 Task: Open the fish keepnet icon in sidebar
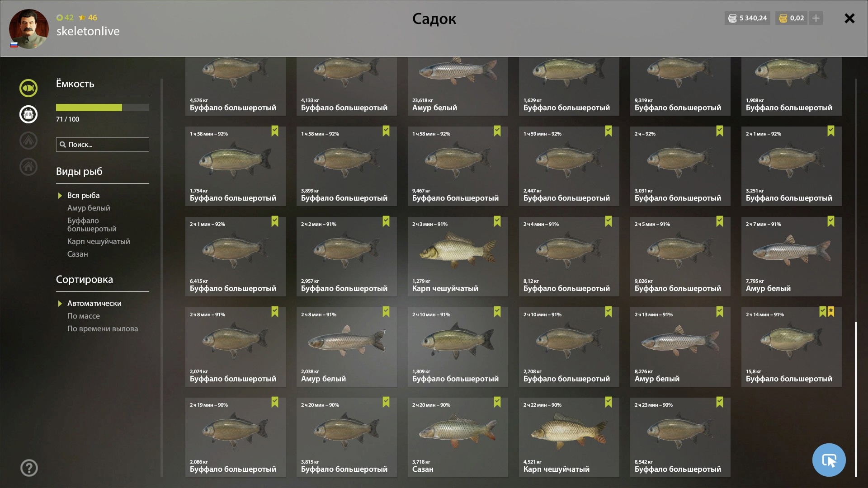click(28, 88)
